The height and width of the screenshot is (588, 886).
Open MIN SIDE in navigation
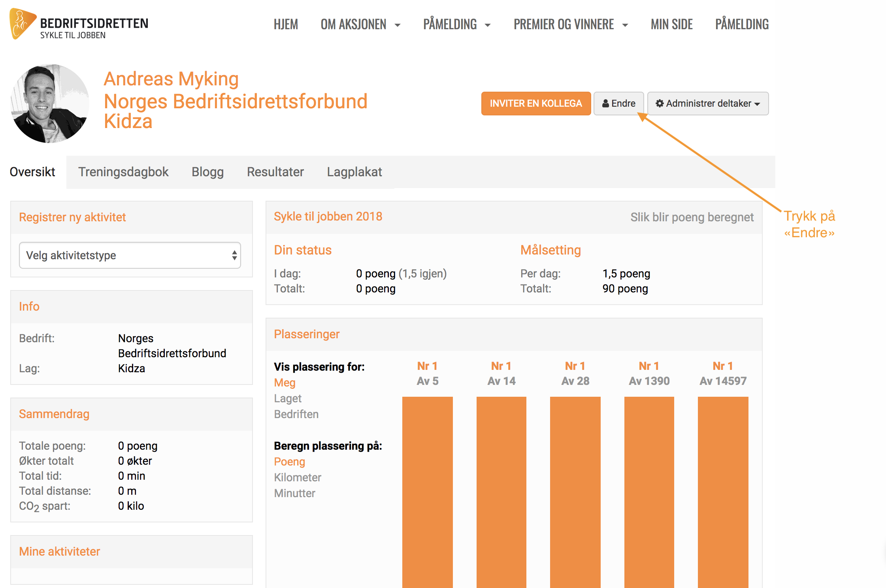pyautogui.click(x=672, y=24)
